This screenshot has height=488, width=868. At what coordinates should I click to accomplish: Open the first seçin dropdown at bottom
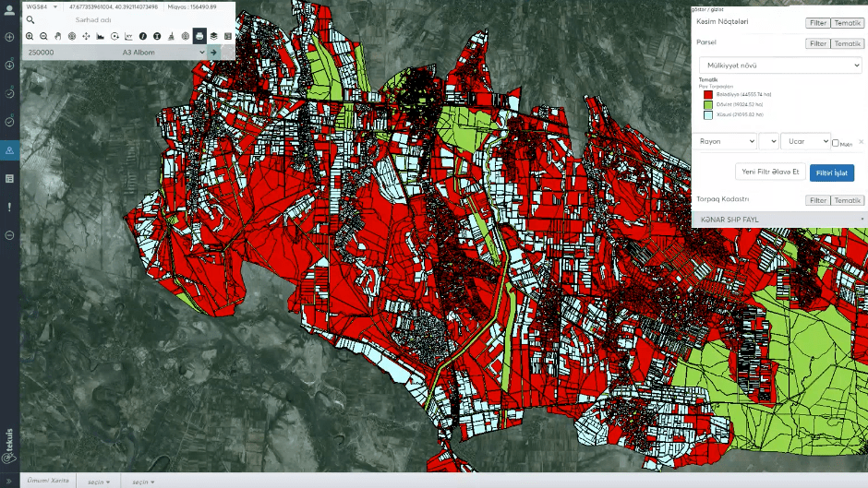click(99, 482)
